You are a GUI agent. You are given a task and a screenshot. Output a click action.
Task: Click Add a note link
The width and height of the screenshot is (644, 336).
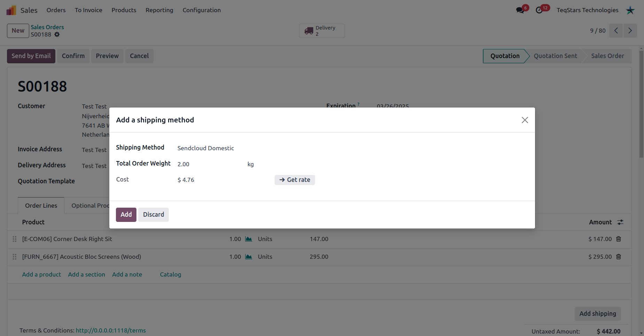coord(127,274)
